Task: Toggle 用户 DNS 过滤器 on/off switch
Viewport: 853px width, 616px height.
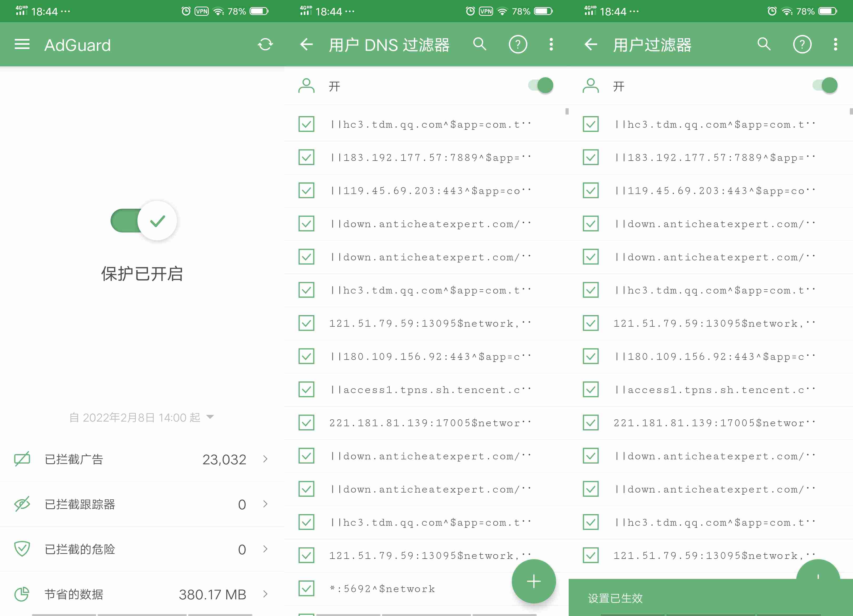Action: (540, 85)
